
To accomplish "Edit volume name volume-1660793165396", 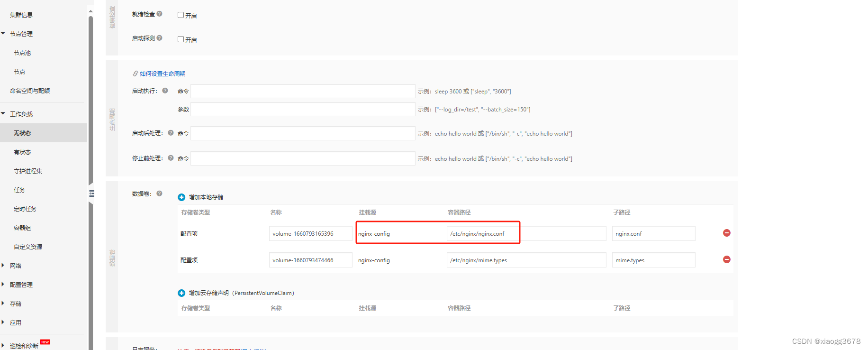I will 311,233.
